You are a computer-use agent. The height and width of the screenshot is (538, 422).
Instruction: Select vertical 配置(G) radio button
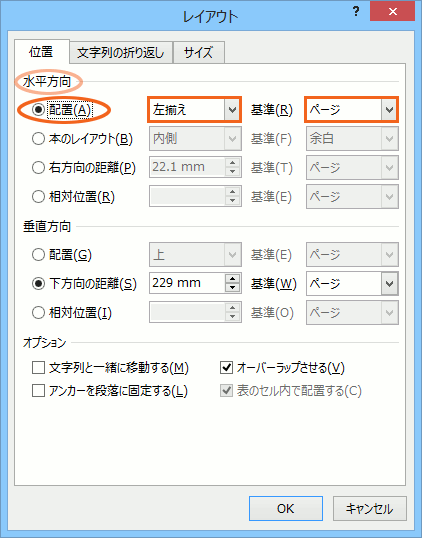(38, 255)
